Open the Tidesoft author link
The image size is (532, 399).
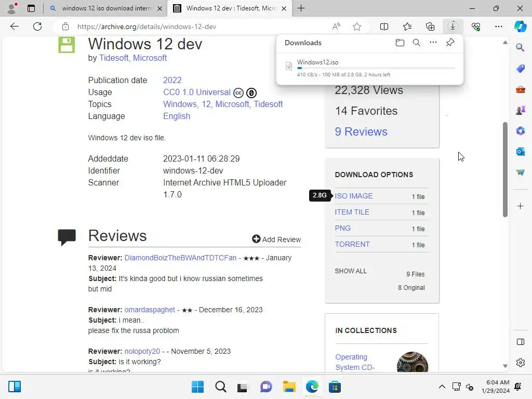(114, 58)
